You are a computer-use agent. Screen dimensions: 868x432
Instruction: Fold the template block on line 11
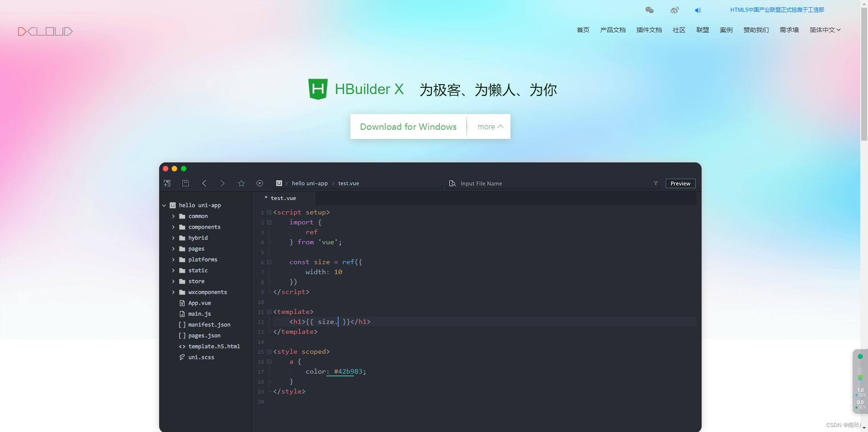click(x=269, y=312)
